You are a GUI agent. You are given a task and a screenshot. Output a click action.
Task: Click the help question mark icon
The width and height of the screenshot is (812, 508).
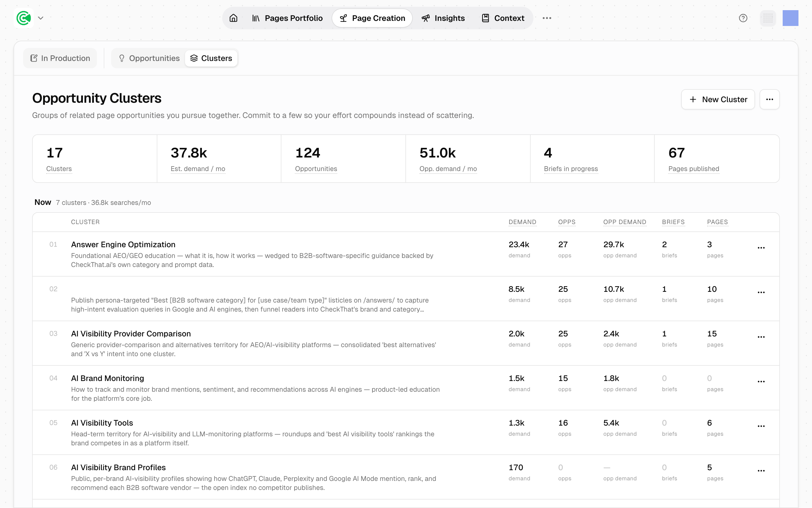point(743,18)
